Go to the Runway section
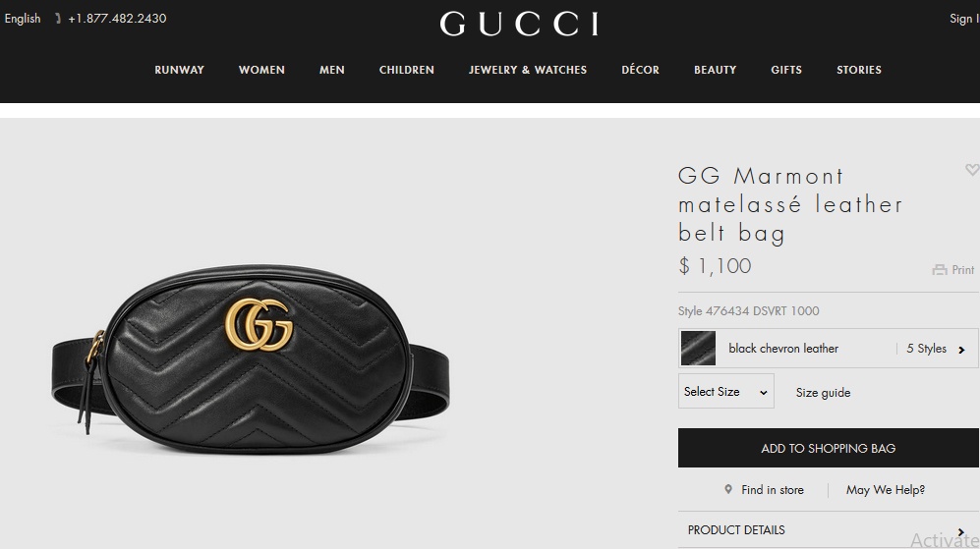 [179, 70]
